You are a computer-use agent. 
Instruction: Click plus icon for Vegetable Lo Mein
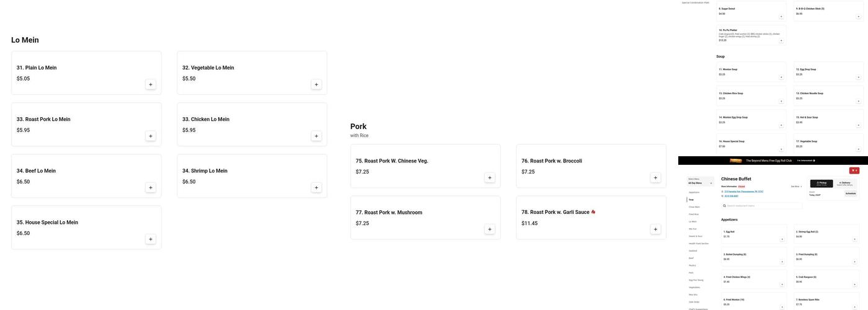[x=316, y=84]
